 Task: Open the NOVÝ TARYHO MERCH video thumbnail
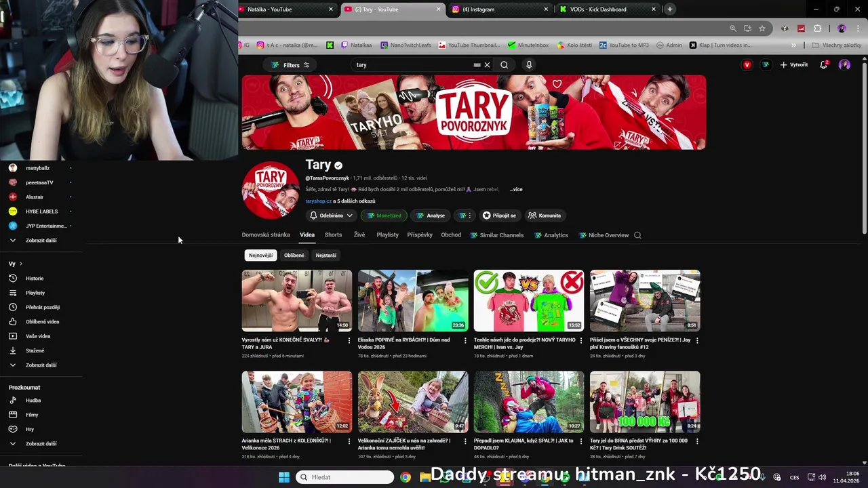point(529,301)
